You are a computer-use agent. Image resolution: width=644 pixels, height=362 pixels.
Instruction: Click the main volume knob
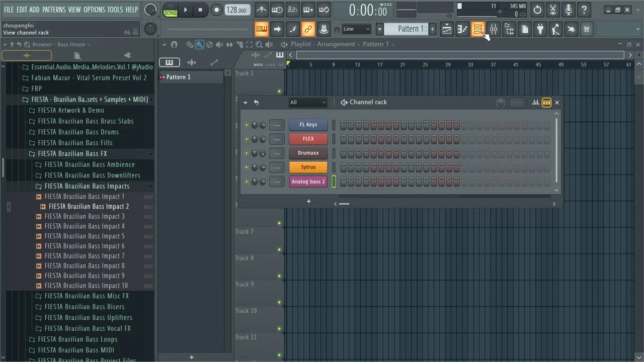(150, 10)
